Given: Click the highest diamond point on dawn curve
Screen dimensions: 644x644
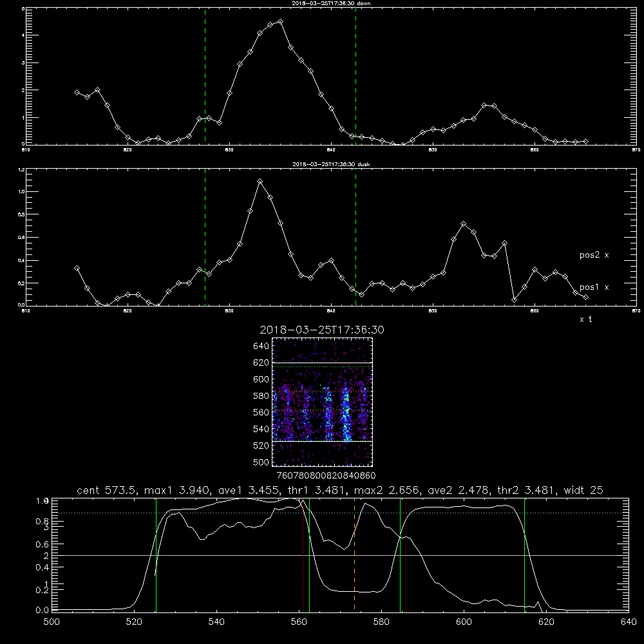Looking at the screenshot, I should coord(280,21).
